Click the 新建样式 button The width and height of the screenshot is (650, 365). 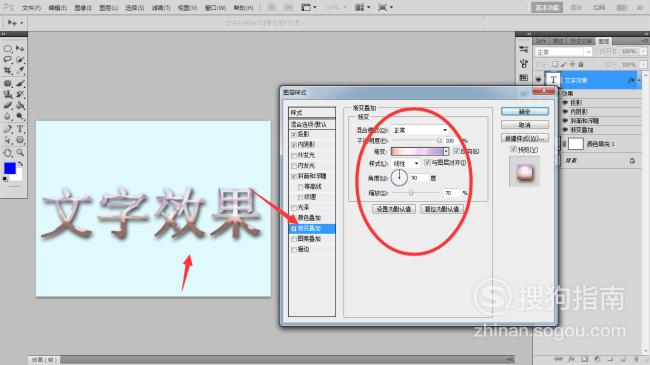click(524, 138)
